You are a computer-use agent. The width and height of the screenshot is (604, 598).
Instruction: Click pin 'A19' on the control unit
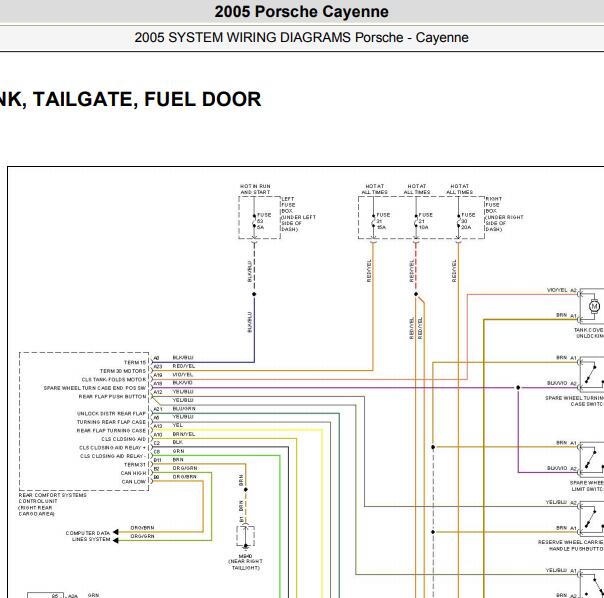[x=158, y=375]
